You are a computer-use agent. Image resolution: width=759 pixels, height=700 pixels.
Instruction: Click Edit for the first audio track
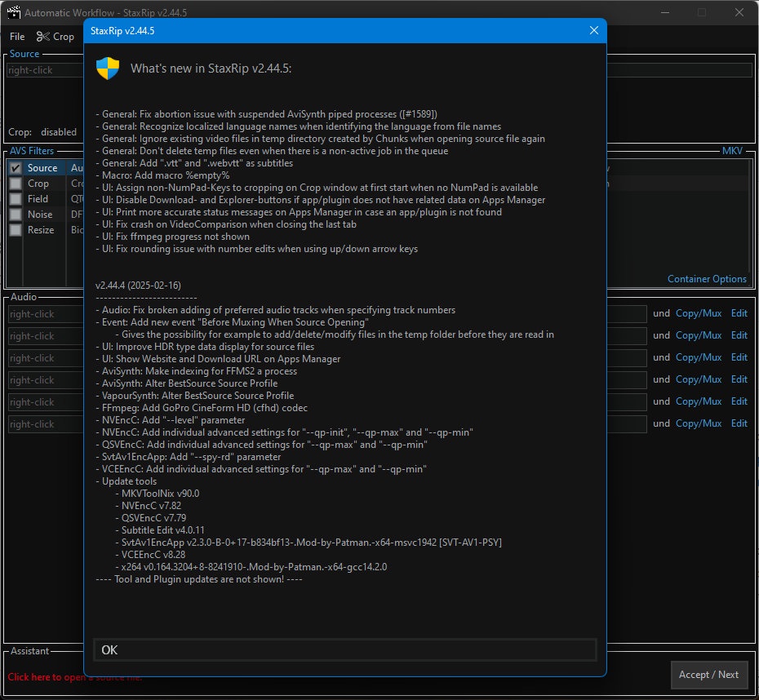click(739, 313)
